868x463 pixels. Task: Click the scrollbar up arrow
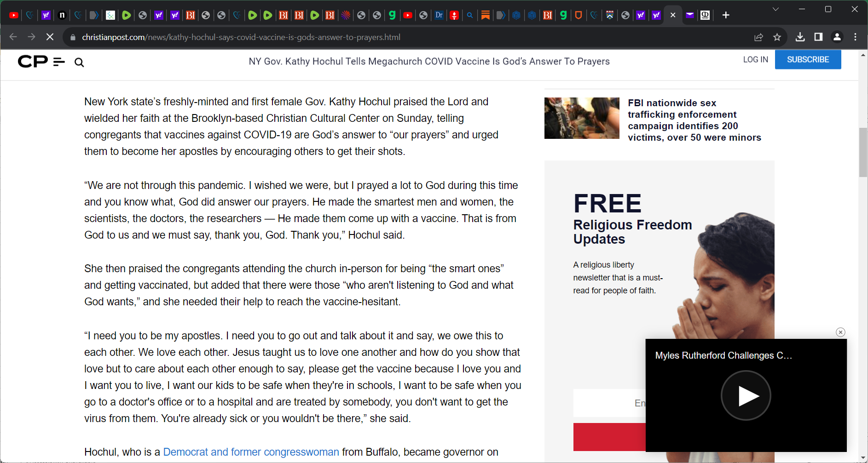[x=863, y=55]
